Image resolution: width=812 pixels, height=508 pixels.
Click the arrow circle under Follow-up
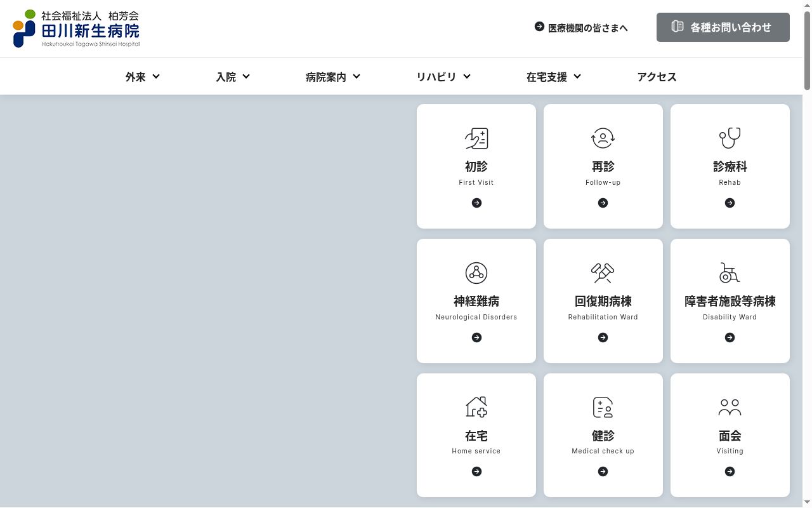coord(603,203)
